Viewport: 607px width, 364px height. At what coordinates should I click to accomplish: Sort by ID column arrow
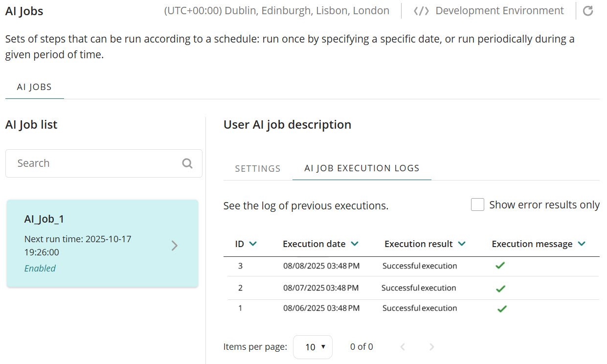253,244
